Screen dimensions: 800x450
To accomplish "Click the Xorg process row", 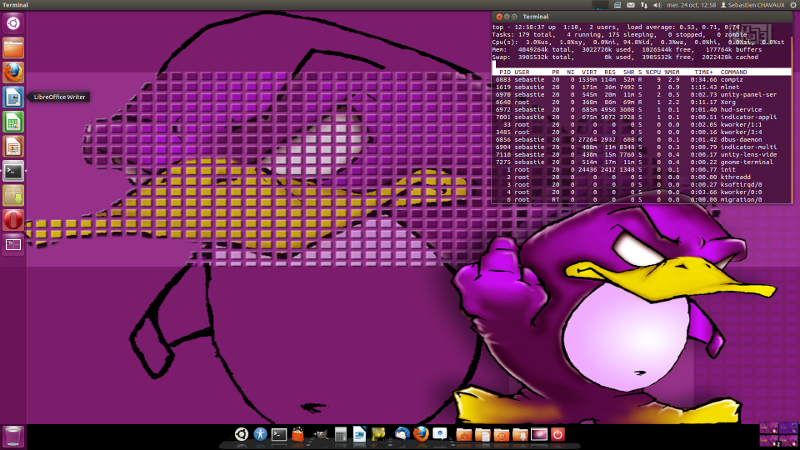I will pyautogui.click(x=642, y=102).
